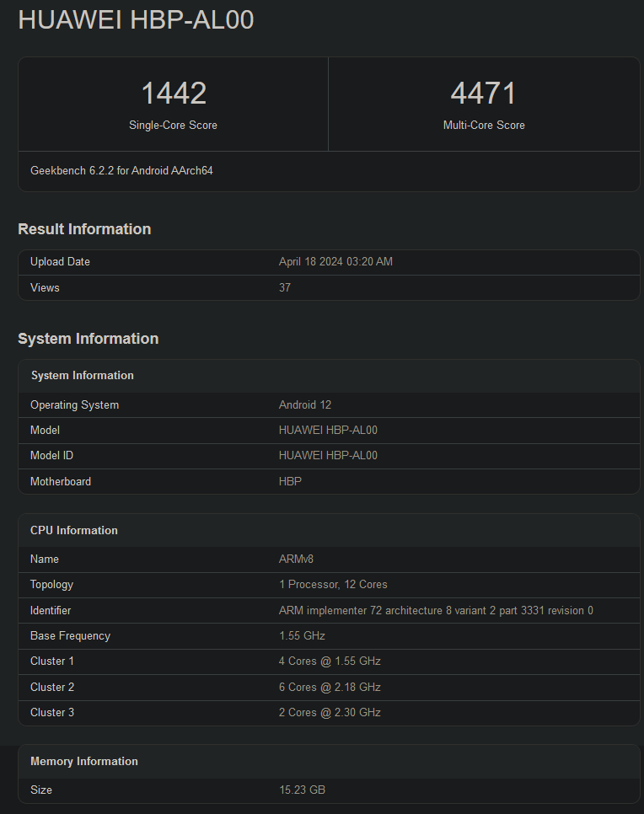Click the System Information section heading
Screen dimensions: 644x814
pos(88,339)
